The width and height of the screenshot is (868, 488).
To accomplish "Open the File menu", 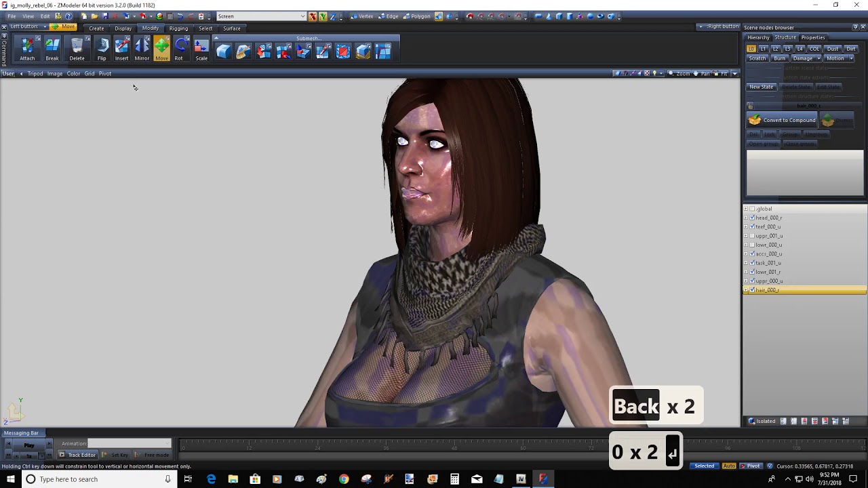I will (12, 16).
